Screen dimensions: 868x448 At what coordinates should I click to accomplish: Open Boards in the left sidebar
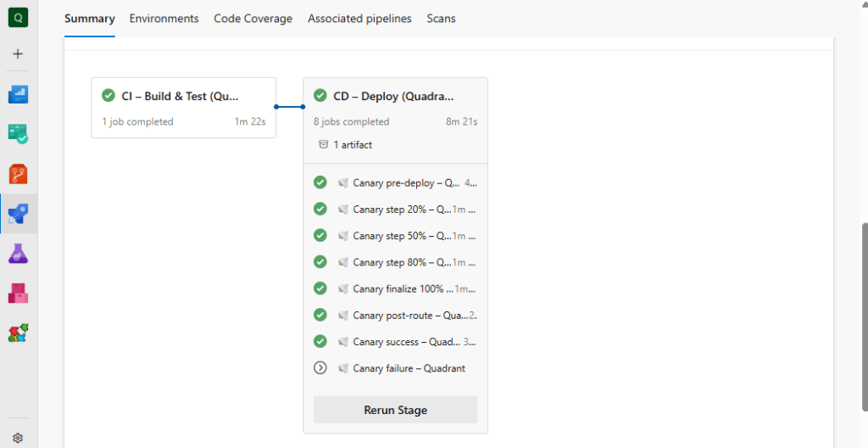point(18,94)
